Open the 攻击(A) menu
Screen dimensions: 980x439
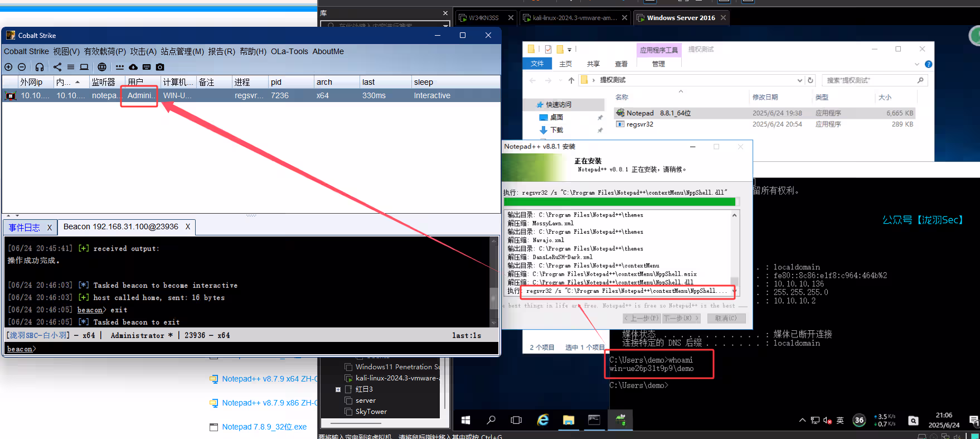tap(143, 51)
